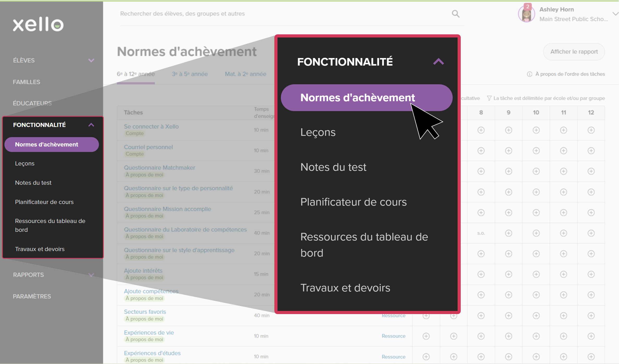Viewport: 619px width, 364px height.
Task: Click the Tâches column header
Action: [x=133, y=113]
